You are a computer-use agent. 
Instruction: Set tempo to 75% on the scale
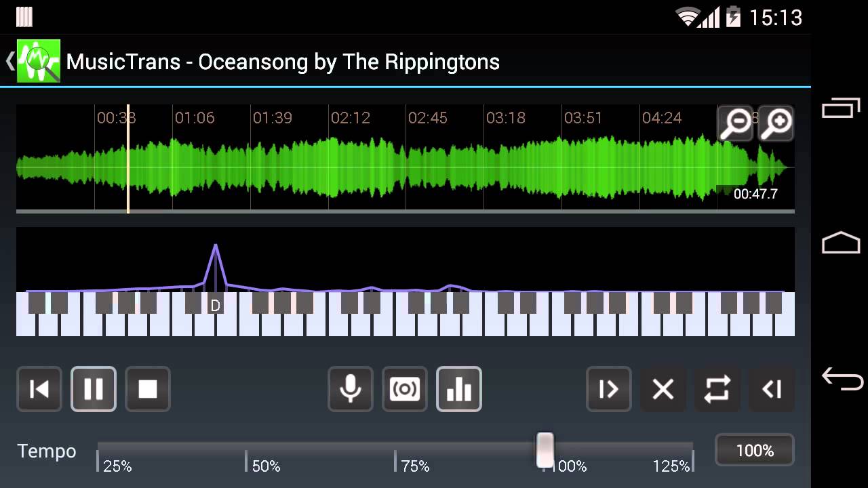click(x=415, y=466)
